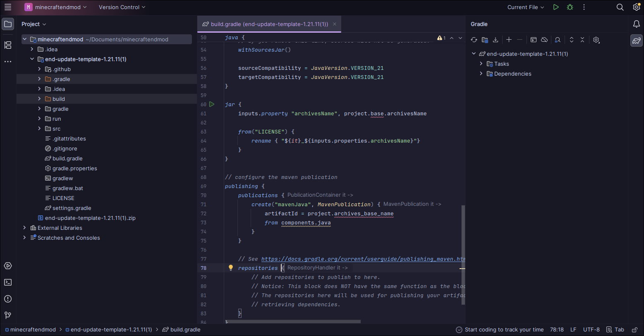Sync all Gradle projects

click(474, 40)
